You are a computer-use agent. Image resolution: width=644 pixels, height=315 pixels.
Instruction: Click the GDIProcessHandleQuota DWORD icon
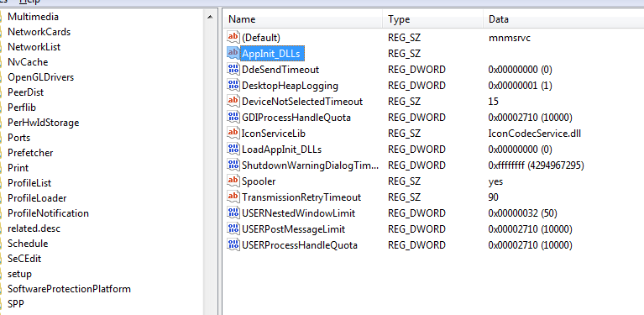click(x=233, y=117)
